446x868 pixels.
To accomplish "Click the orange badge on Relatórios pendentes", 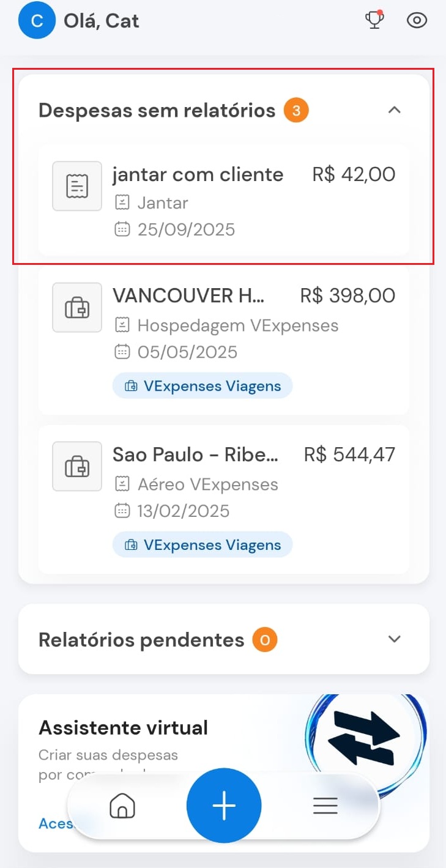I will click(265, 640).
